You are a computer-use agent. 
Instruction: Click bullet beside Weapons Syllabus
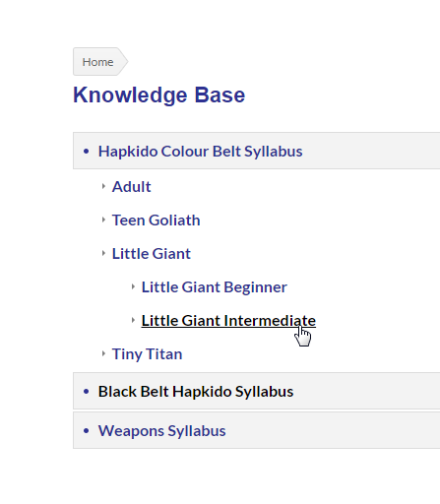[x=87, y=431]
